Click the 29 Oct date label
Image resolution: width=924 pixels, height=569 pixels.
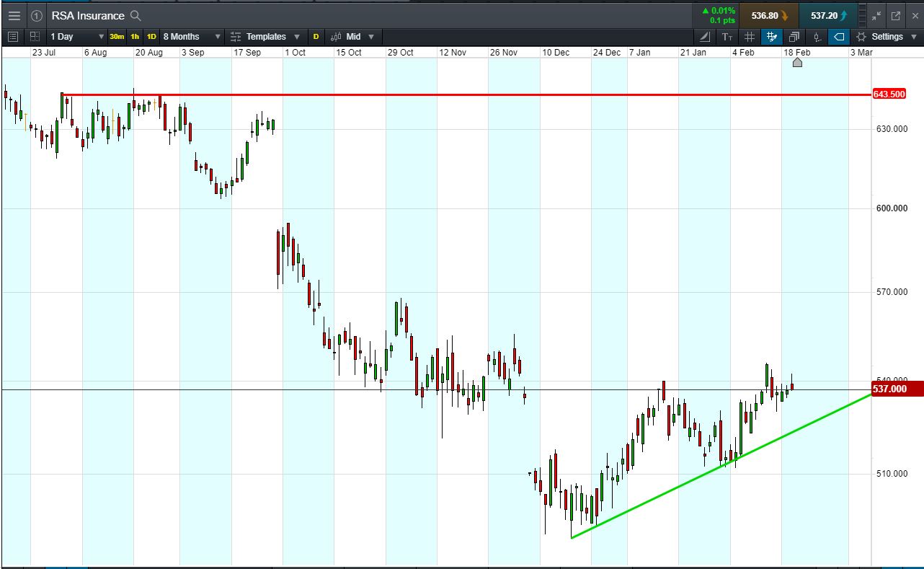[400, 53]
